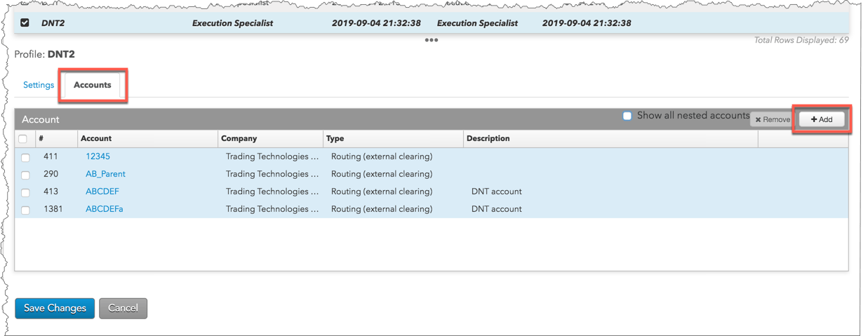Select the Accounts tab
868x336 pixels.
[x=93, y=85]
